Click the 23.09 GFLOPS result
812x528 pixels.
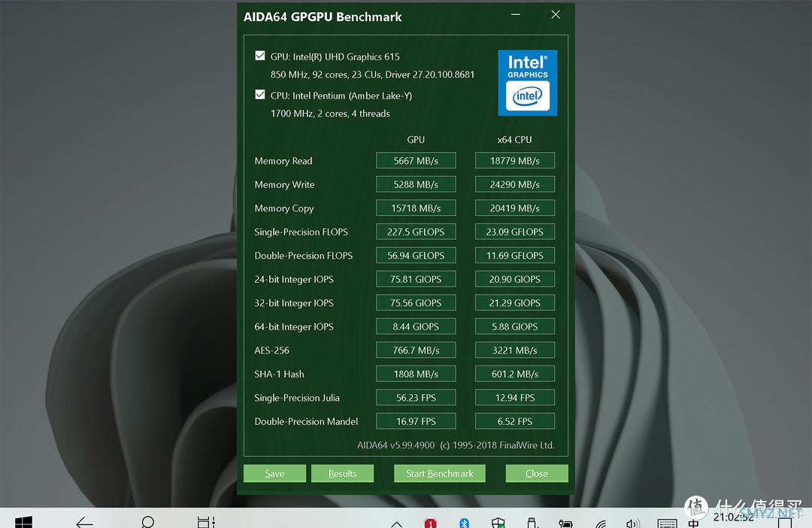pyautogui.click(x=515, y=232)
